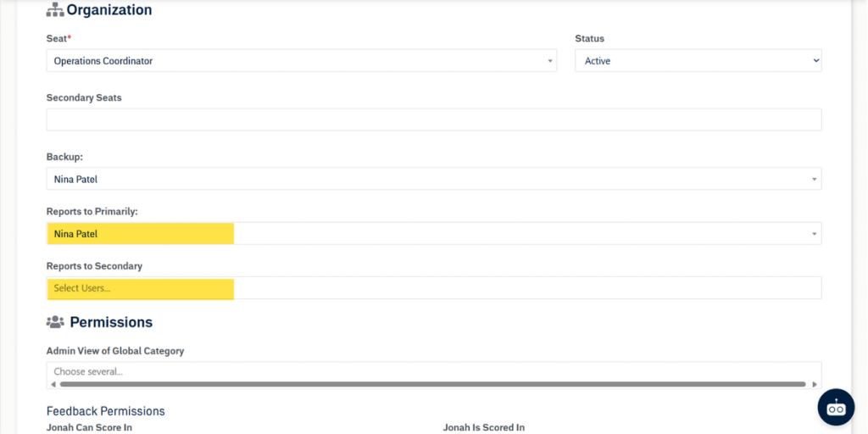Screen dimensions: 868x434
Task: Click the horizontal scrollbar right arrow
Action: 815,384
